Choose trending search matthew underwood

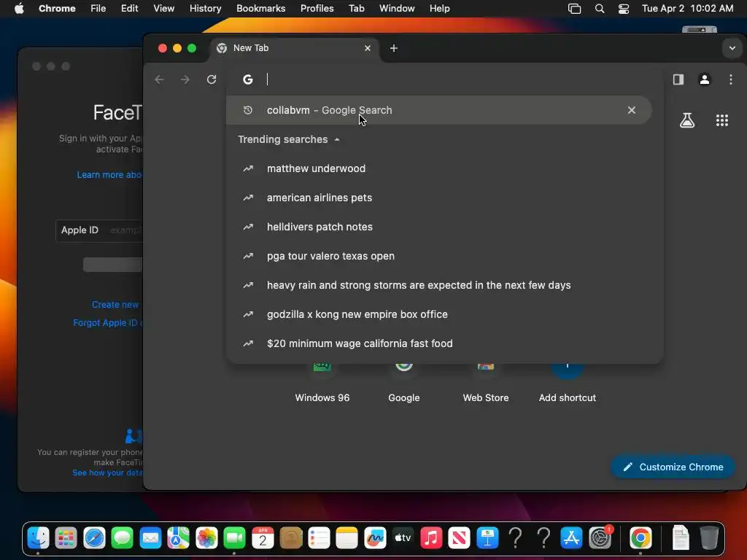444,168
